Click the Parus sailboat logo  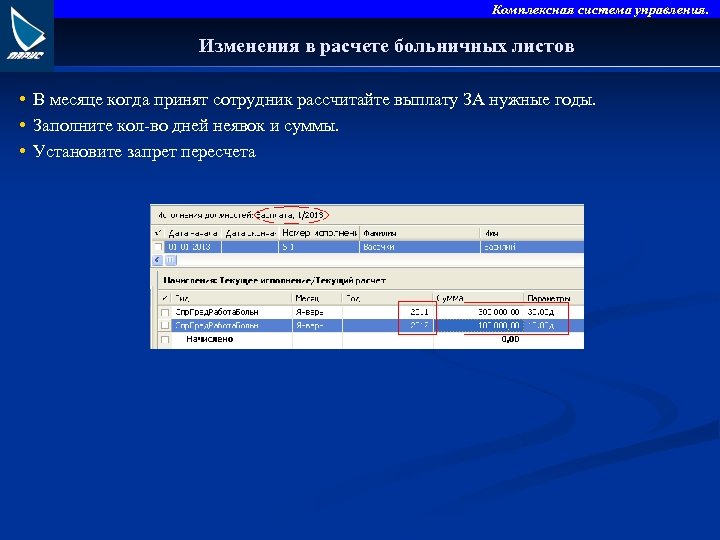[27, 34]
